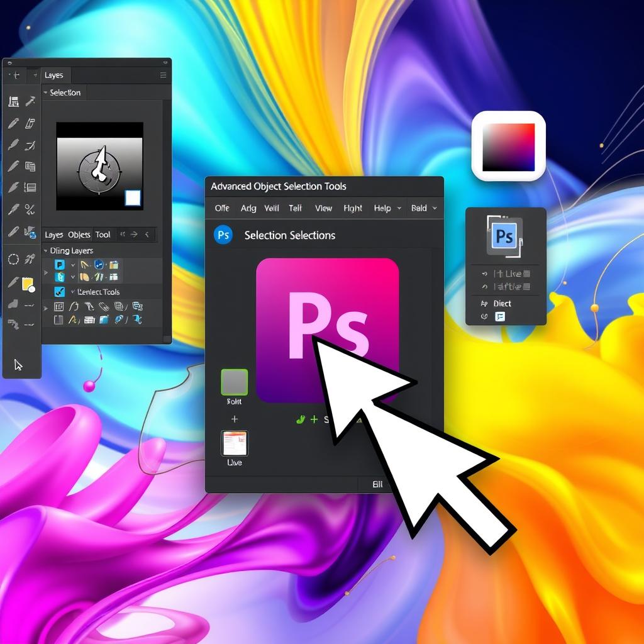Click the blue P layer icon
This screenshot has height=644, width=644.
[x=60, y=265]
